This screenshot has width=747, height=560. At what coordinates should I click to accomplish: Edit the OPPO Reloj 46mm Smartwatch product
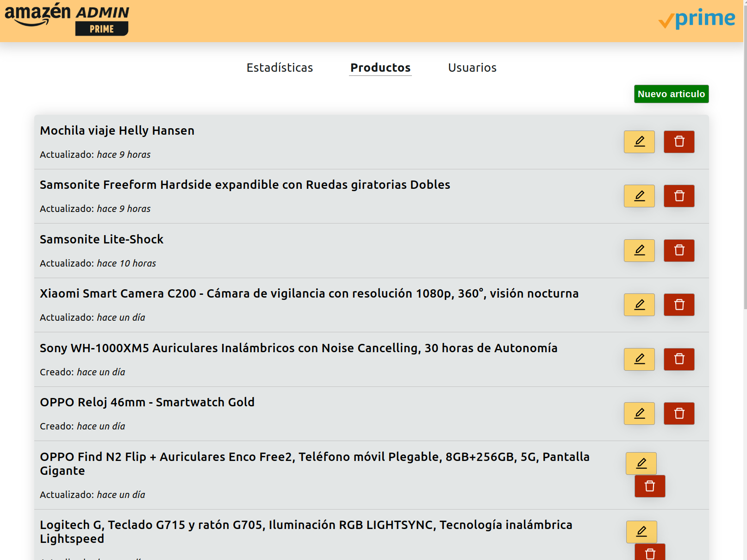(639, 413)
